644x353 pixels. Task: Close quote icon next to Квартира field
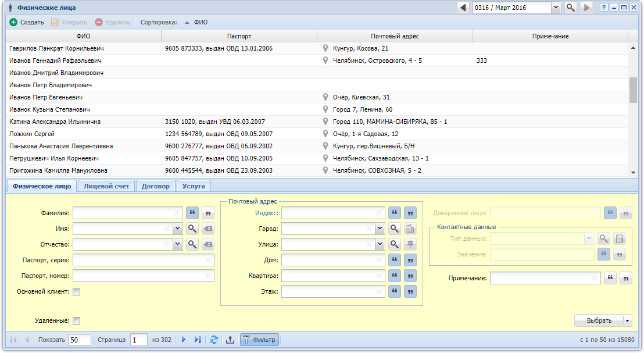[410, 276]
